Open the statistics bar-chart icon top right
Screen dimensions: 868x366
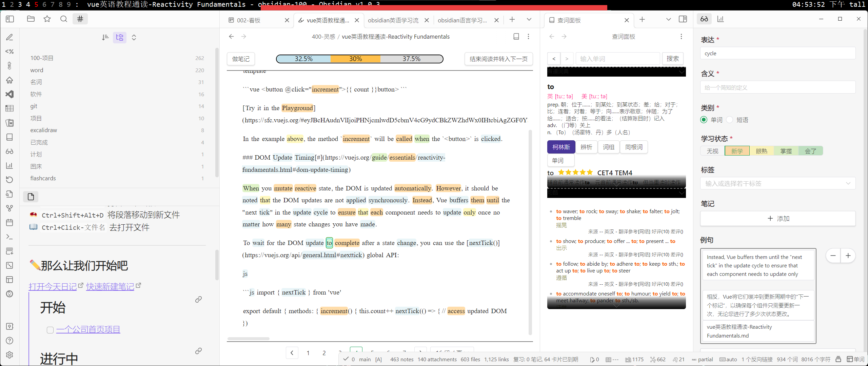(x=721, y=19)
